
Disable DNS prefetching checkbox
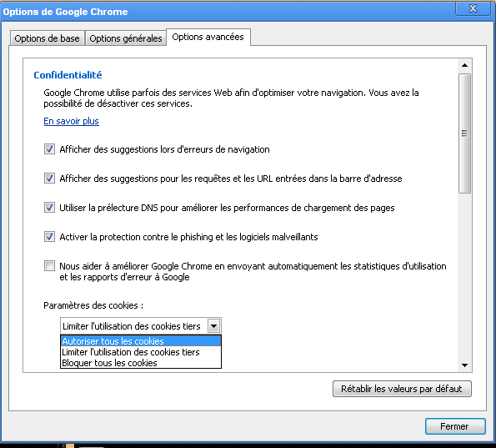tap(49, 208)
